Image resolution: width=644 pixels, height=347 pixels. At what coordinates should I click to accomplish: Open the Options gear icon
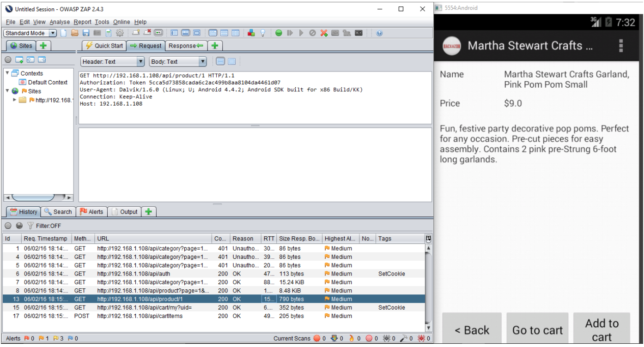[x=120, y=33]
